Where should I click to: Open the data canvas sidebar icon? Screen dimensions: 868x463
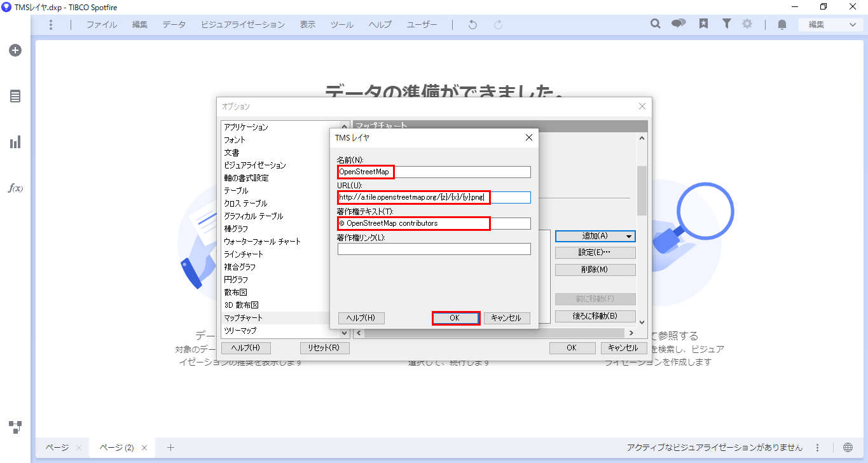pyautogui.click(x=15, y=427)
